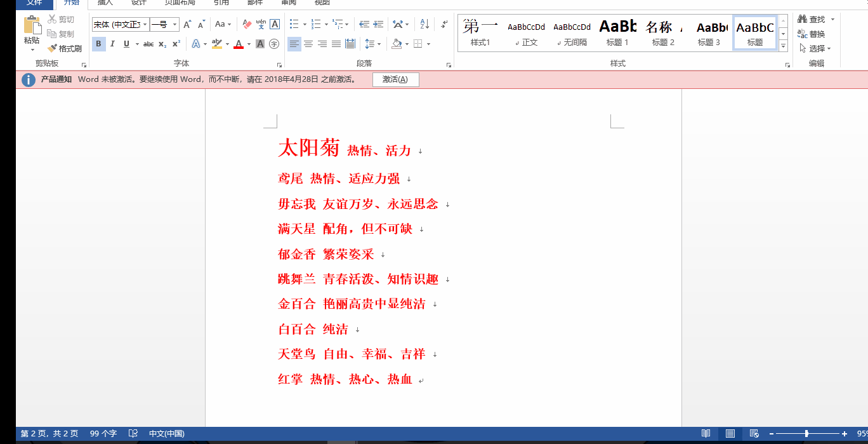The height and width of the screenshot is (444, 868).
Task: Open the Font dialog launcher
Action: tap(280, 65)
